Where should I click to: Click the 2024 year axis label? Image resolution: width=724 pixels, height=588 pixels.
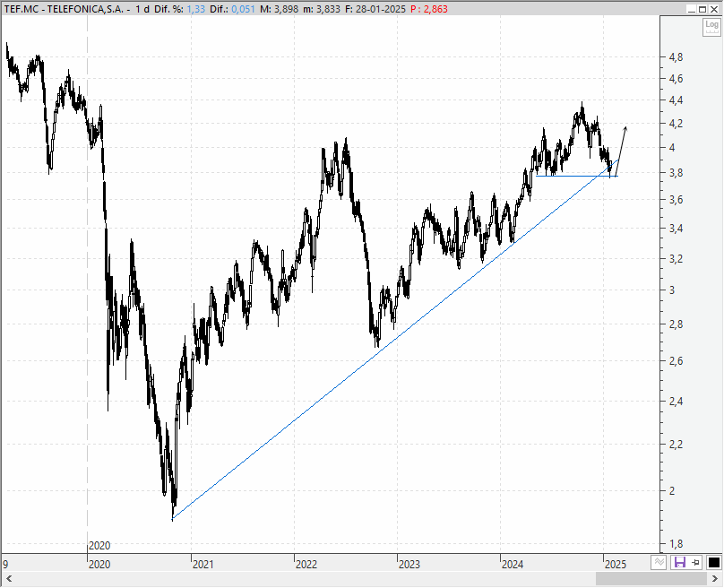[x=513, y=565]
